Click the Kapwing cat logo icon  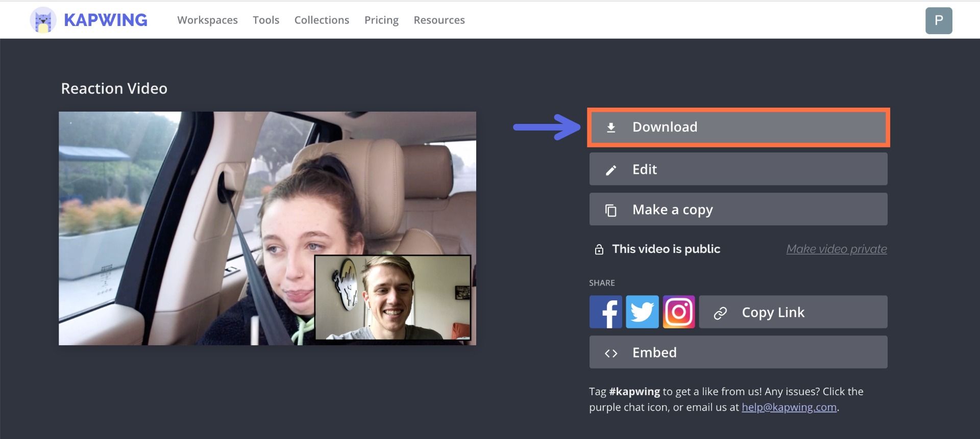[43, 20]
